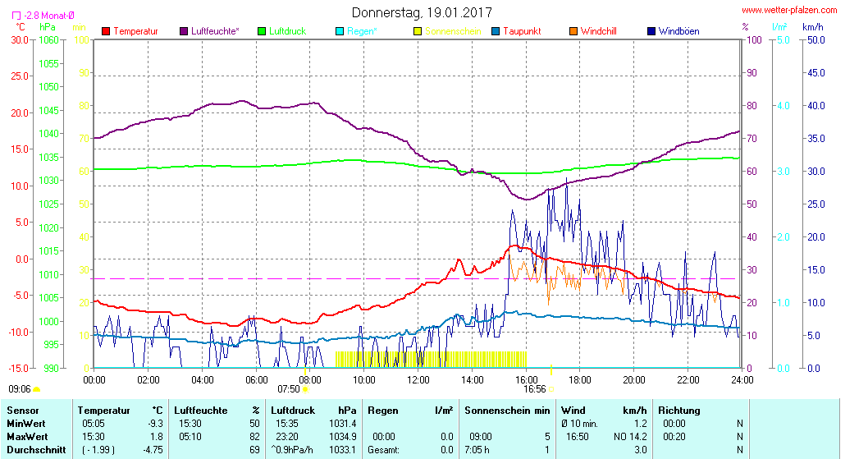Select the Luftfeuchte* legend label
868x459 pixels.
click(x=215, y=31)
